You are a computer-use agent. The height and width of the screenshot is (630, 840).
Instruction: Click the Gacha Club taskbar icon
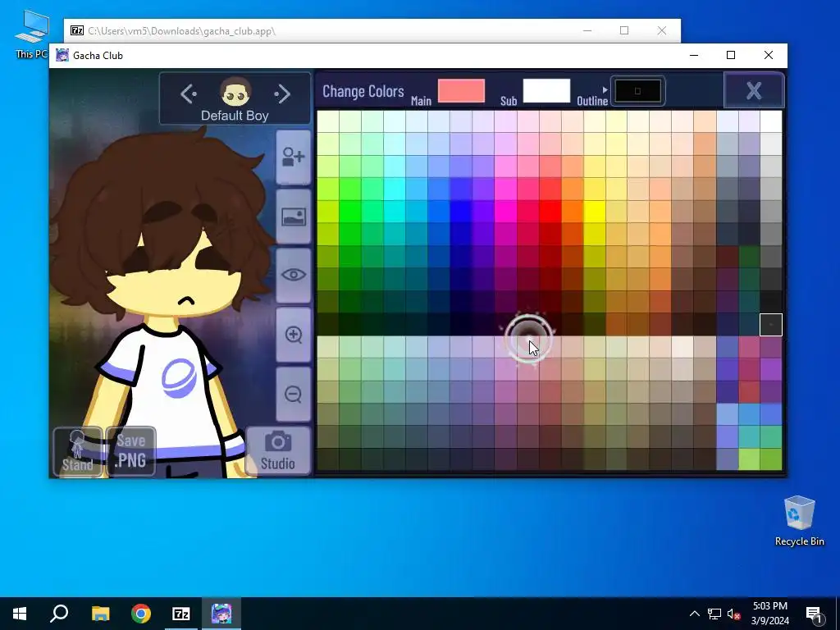221,614
